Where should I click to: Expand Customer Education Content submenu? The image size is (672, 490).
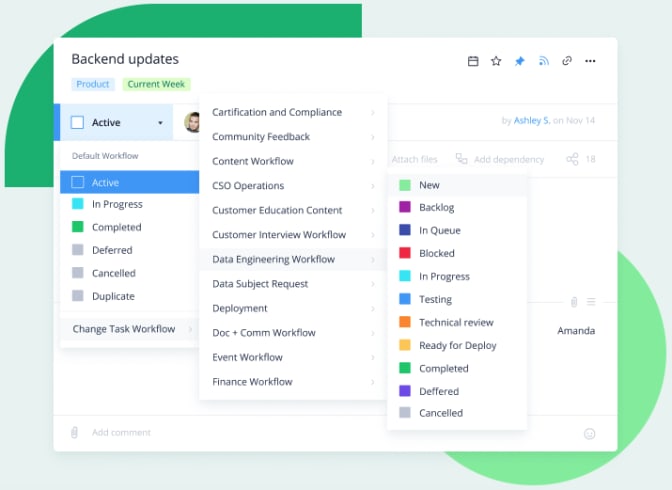[x=293, y=210]
